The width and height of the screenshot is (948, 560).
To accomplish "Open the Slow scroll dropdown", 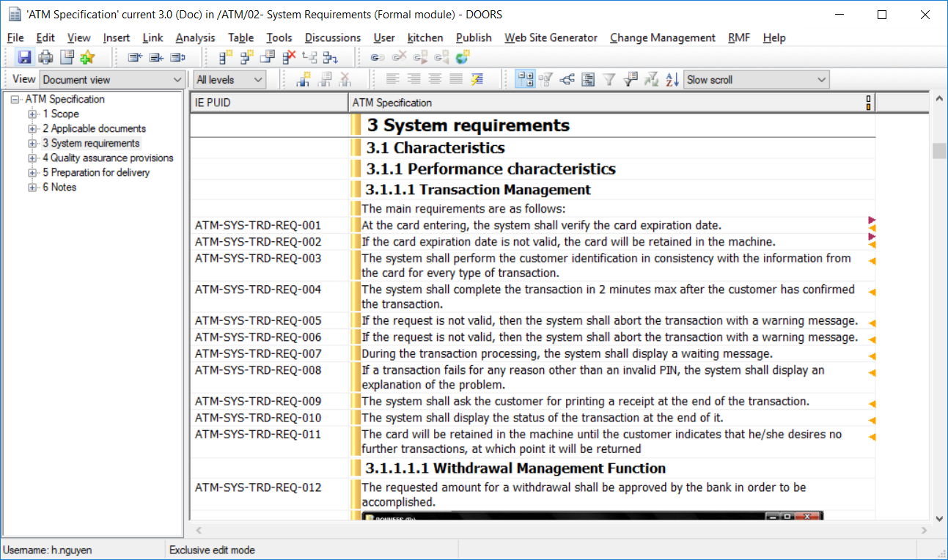I will pos(756,79).
